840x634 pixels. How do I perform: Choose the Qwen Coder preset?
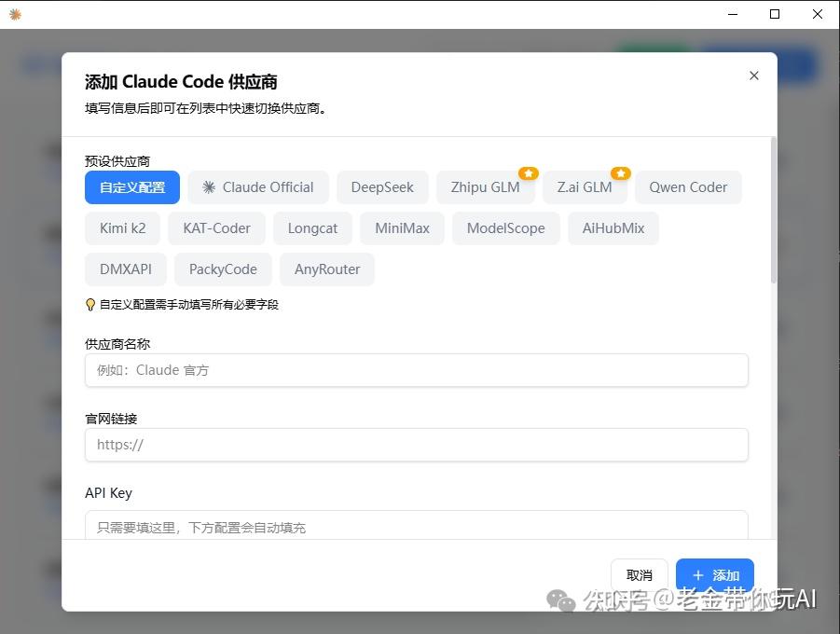click(x=688, y=186)
